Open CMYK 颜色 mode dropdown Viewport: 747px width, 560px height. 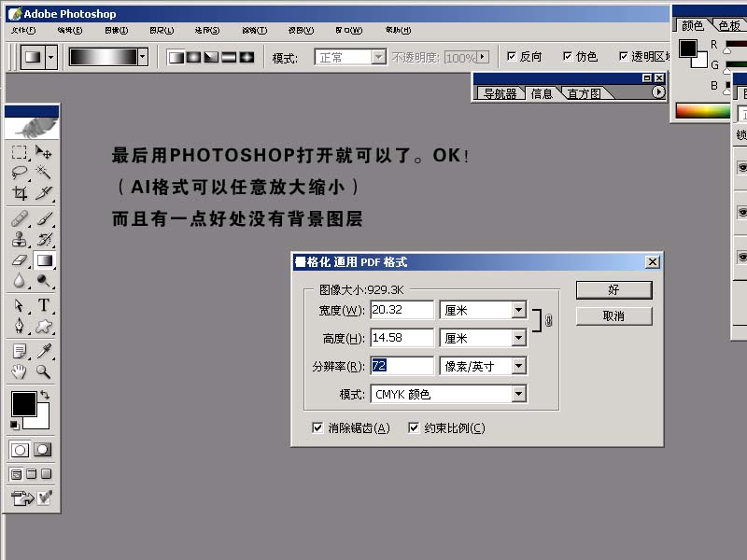point(519,394)
